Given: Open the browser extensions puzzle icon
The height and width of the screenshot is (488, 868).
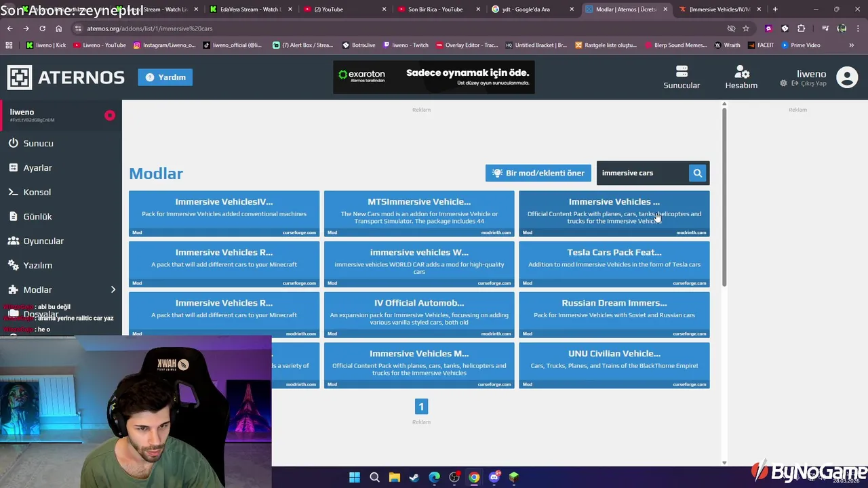Looking at the screenshot, I should pyautogui.click(x=801, y=28).
